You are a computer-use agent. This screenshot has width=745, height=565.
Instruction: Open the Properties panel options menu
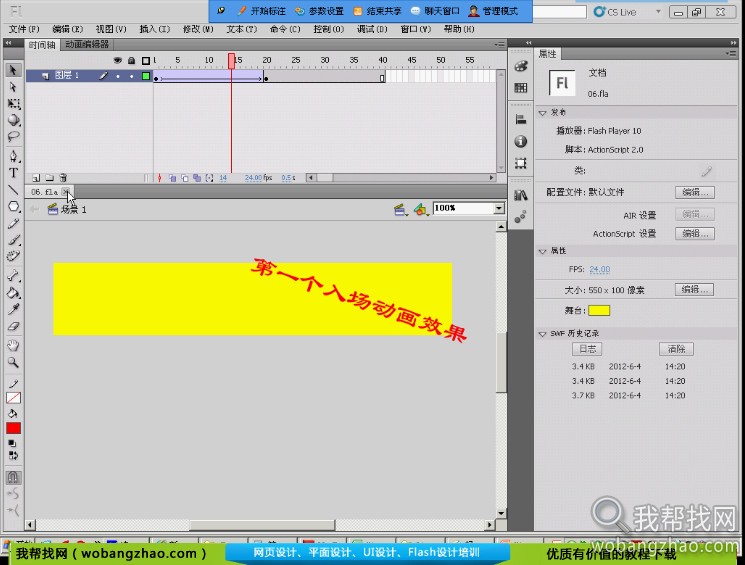tap(731, 53)
